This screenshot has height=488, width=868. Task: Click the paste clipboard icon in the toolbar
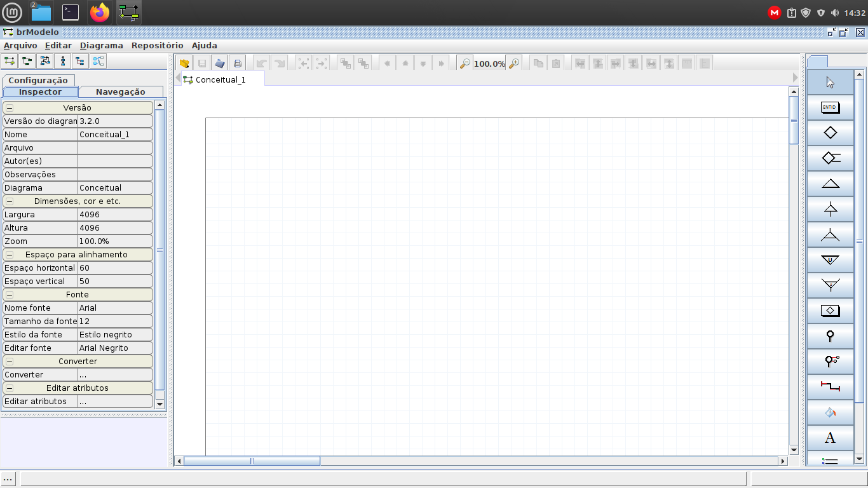[x=556, y=63]
